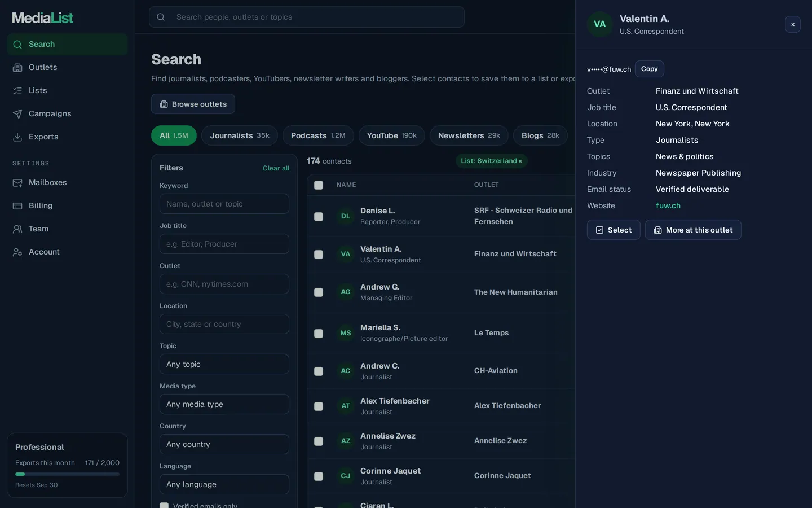Click the MediaList logo
This screenshot has height=508, width=812.
(43, 17)
